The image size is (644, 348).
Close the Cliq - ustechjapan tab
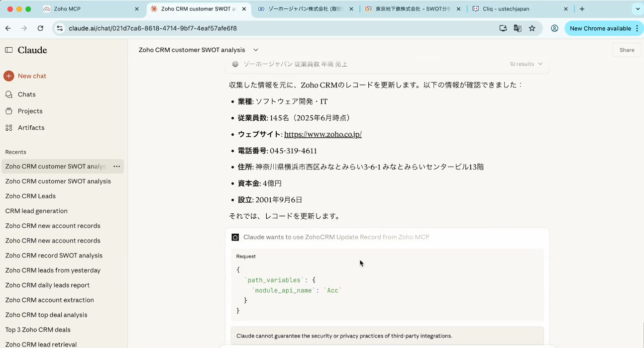pos(566,9)
